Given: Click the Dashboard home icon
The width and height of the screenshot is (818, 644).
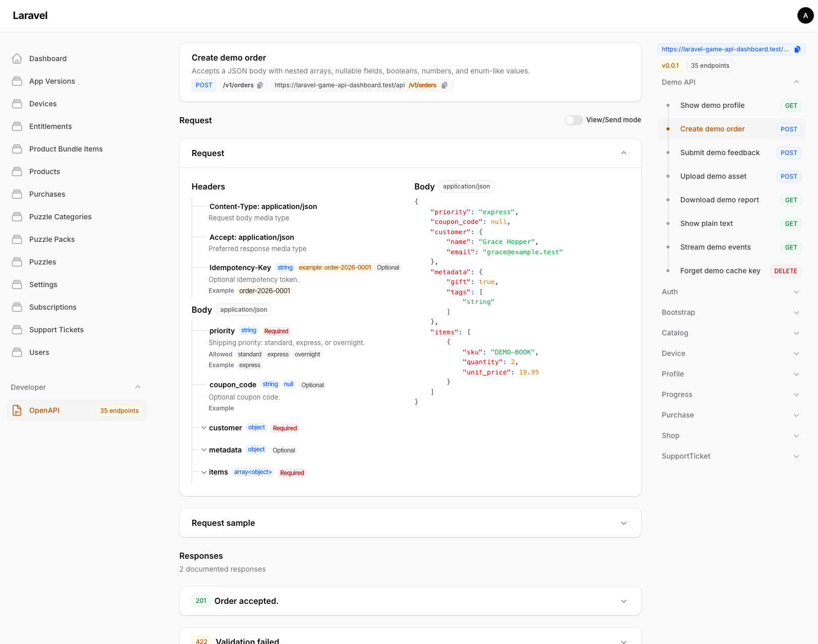Looking at the screenshot, I should [x=17, y=59].
